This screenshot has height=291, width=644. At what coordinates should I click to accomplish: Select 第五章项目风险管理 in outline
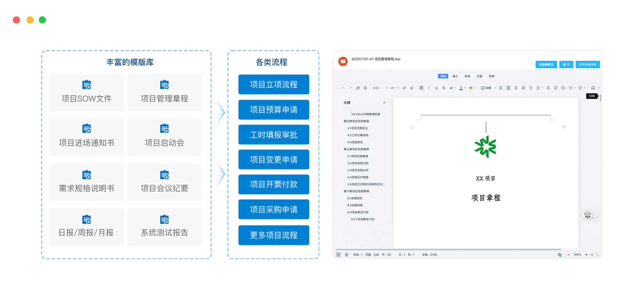[x=356, y=149]
